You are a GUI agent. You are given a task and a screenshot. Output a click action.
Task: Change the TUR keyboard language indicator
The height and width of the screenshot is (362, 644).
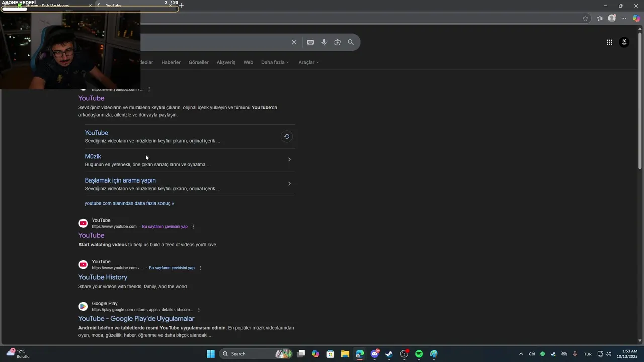pyautogui.click(x=588, y=354)
